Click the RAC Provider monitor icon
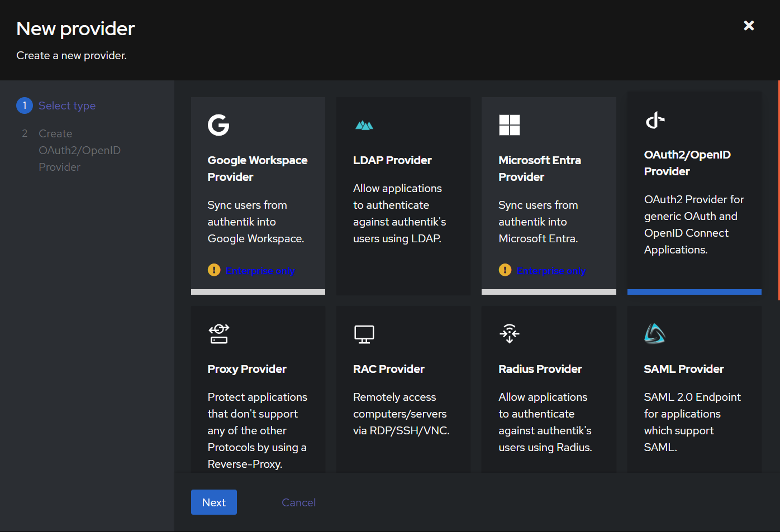Image resolution: width=780 pixels, height=532 pixels. (364, 334)
